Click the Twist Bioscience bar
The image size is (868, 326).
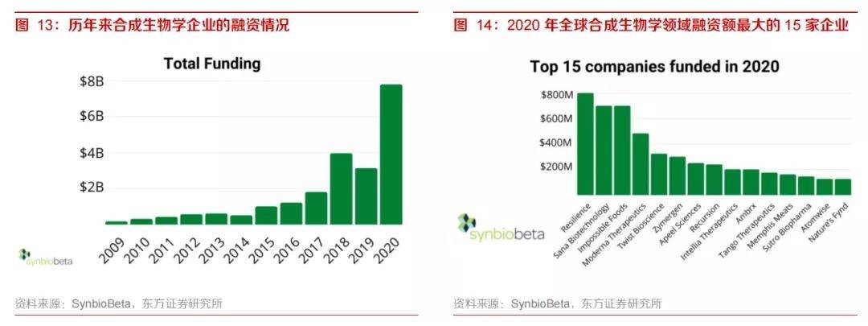(659, 174)
